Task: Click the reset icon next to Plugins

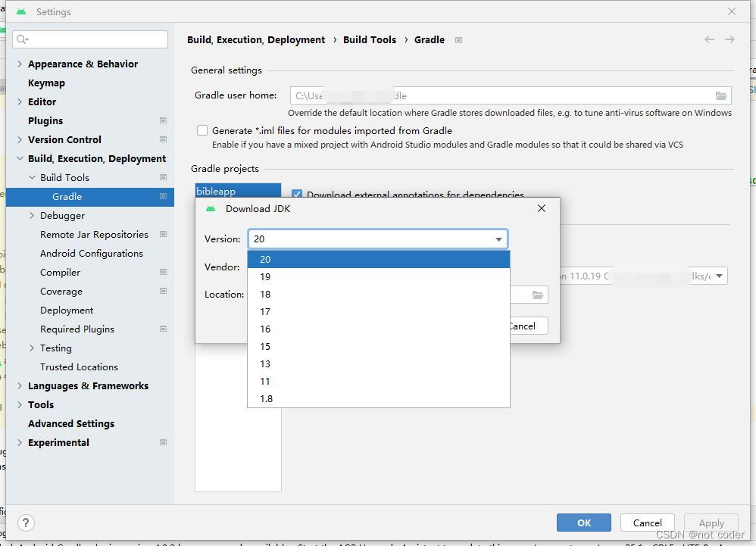Action: pos(163,120)
